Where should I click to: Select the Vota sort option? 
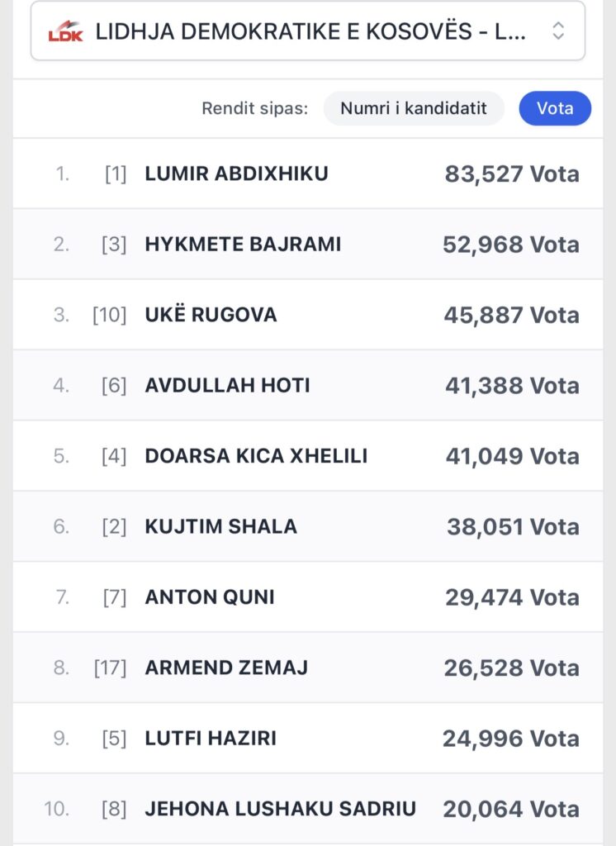[555, 108]
